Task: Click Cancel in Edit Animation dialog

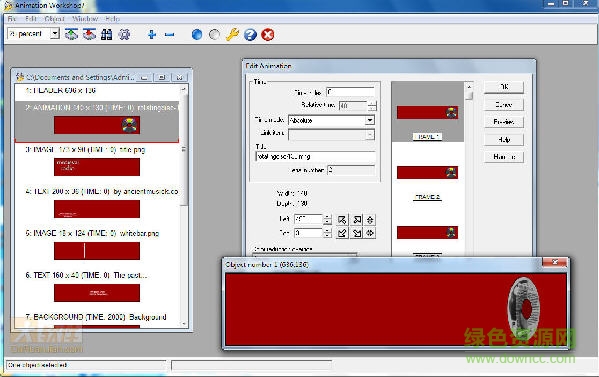Action: [x=503, y=104]
